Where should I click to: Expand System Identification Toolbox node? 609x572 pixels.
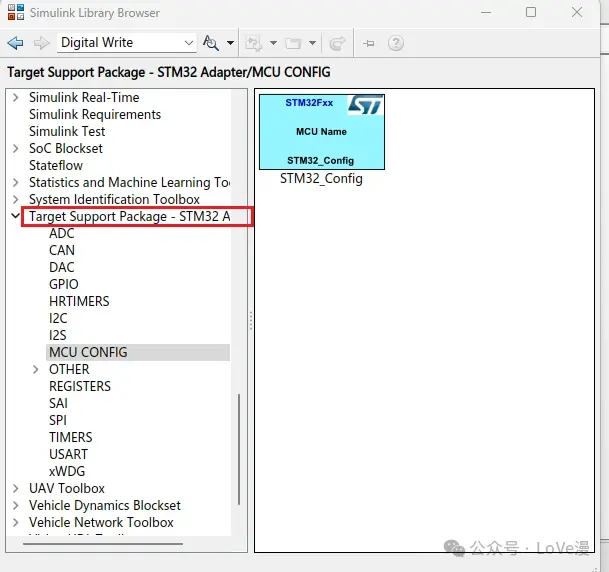tap(16, 199)
